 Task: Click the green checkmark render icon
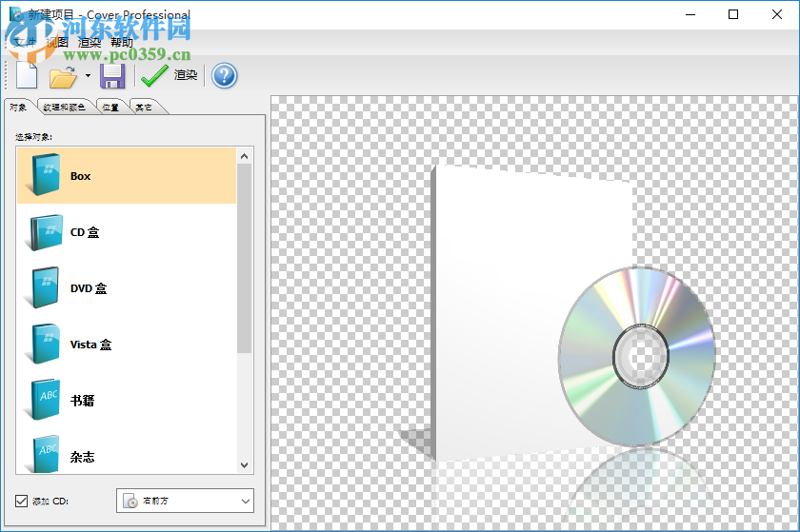pos(154,75)
